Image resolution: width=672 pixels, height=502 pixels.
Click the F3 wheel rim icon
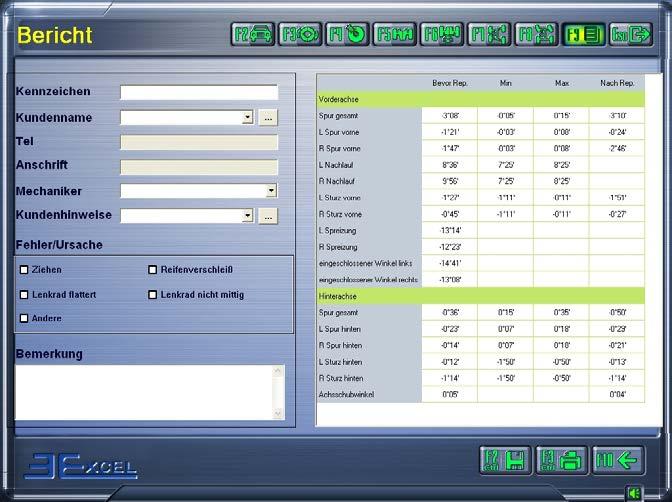pyautogui.click(x=300, y=34)
